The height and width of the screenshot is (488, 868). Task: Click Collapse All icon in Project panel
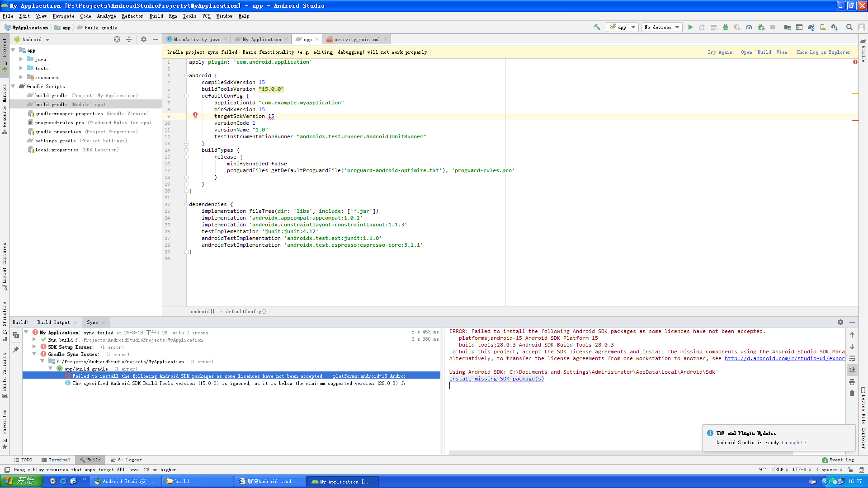tap(129, 39)
